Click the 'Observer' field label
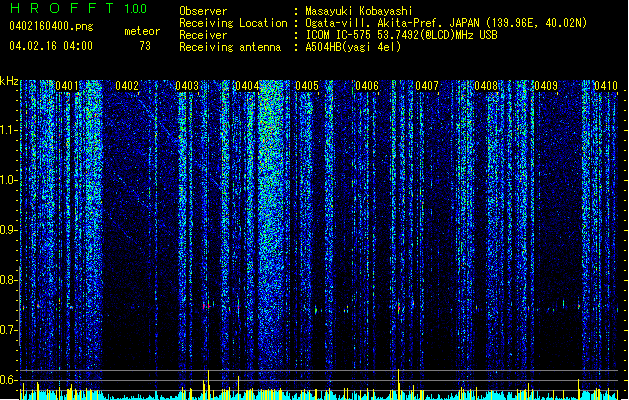This screenshot has height=400, width=629. pos(203,11)
